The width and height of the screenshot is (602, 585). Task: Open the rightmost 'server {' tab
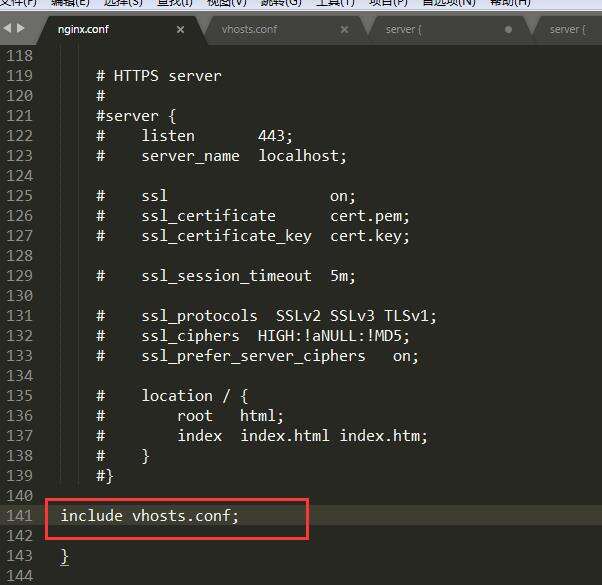coord(567,30)
